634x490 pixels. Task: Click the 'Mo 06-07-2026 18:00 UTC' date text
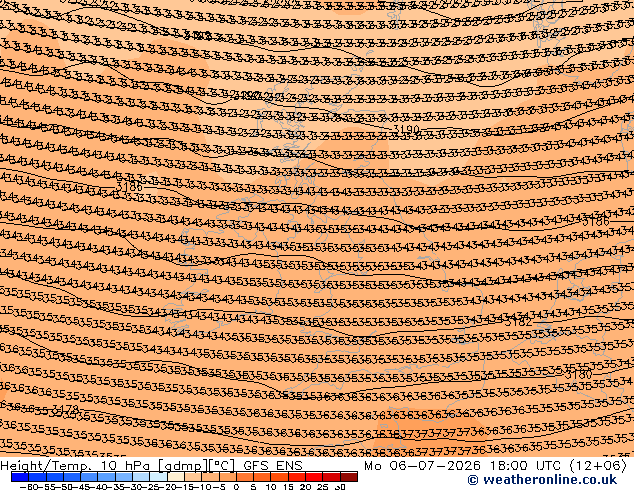click(465, 466)
